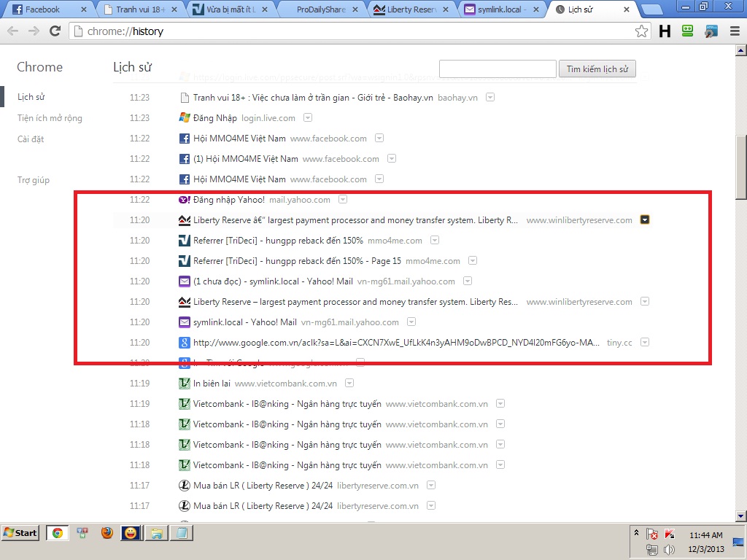Open dropdown for the tiny.cc Google link entry
This screenshot has height=560, width=747.
pyautogui.click(x=645, y=342)
